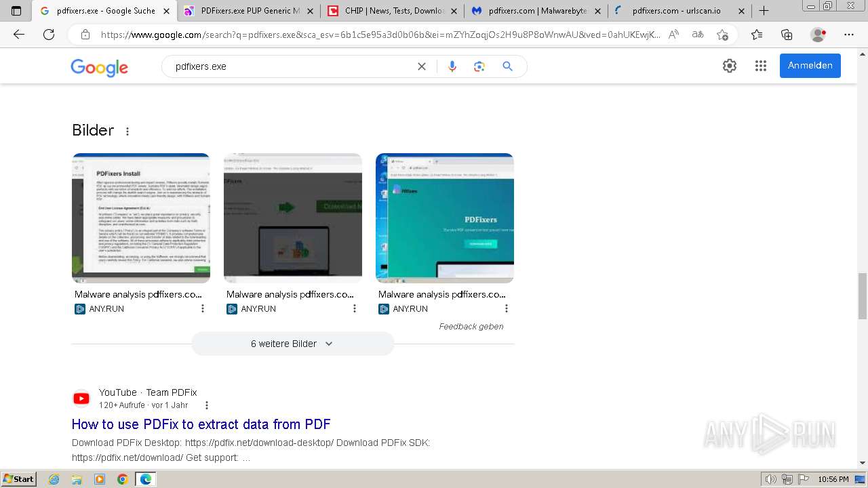Launch Chrome from the taskbar
868x488 pixels.
122,479
